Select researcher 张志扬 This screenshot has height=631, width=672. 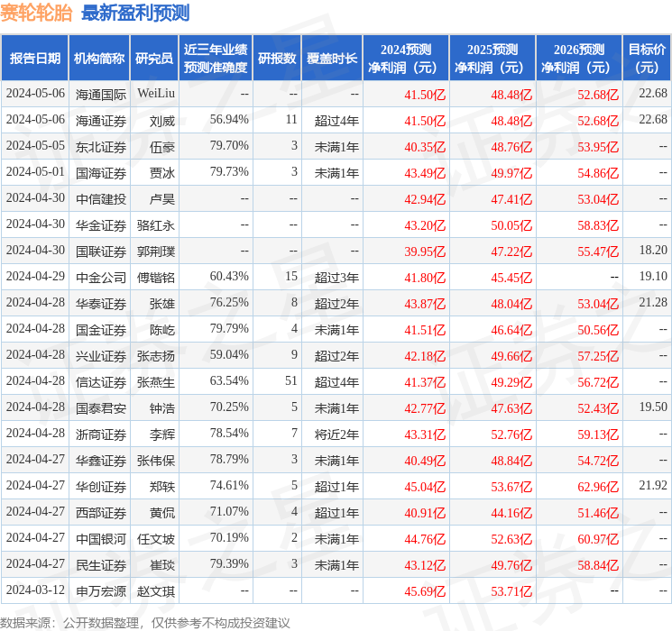[x=156, y=356]
